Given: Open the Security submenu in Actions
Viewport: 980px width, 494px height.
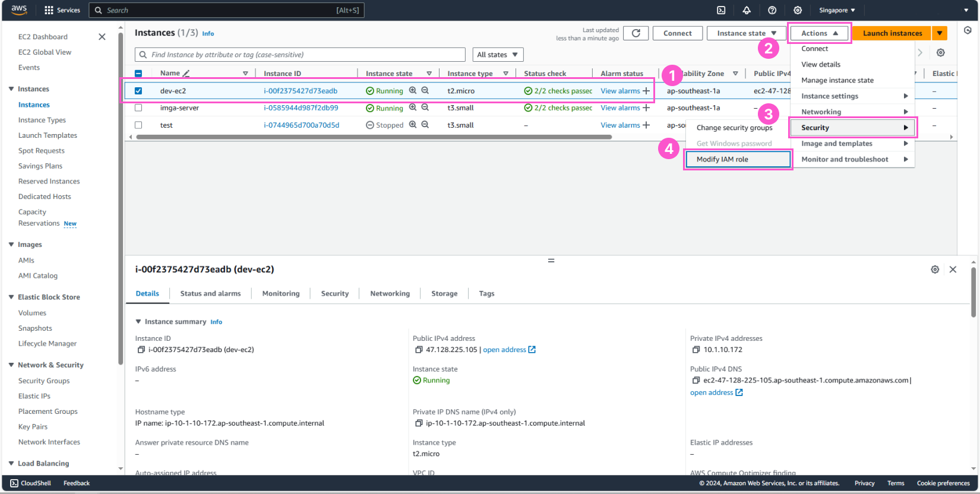Looking at the screenshot, I should [853, 128].
